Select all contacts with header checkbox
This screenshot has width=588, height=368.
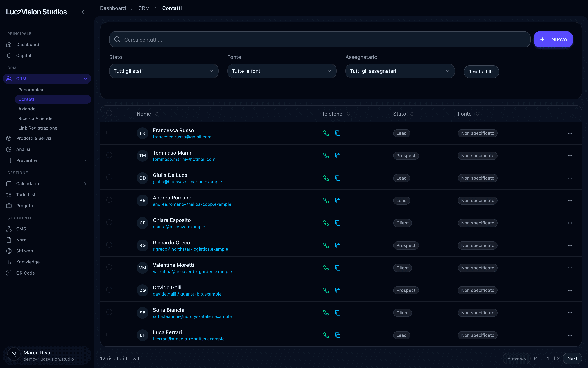point(109,113)
